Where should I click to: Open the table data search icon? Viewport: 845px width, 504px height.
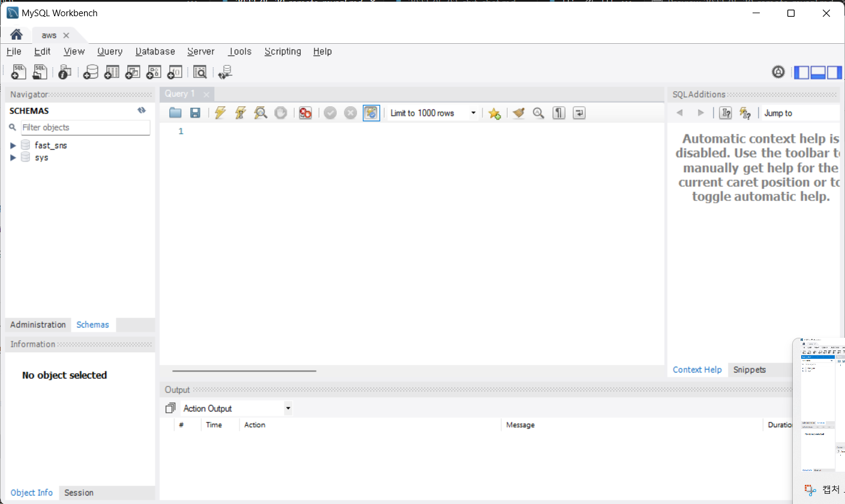pyautogui.click(x=200, y=72)
